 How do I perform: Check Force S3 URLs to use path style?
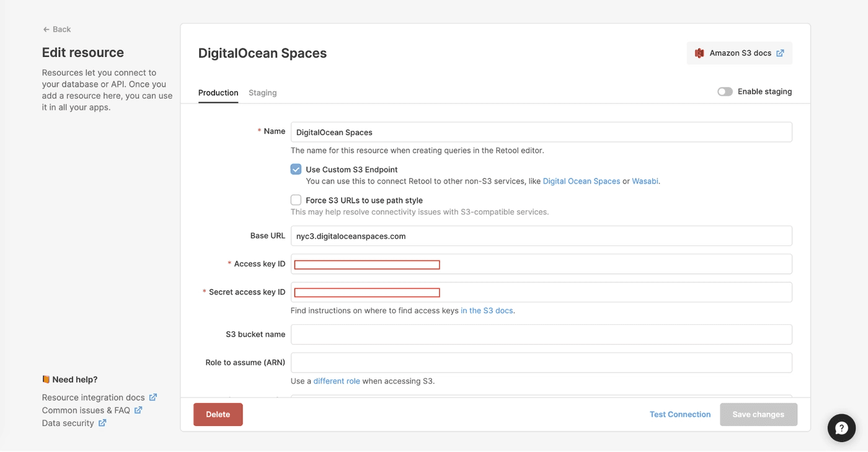pyautogui.click(x=296, y=200)
